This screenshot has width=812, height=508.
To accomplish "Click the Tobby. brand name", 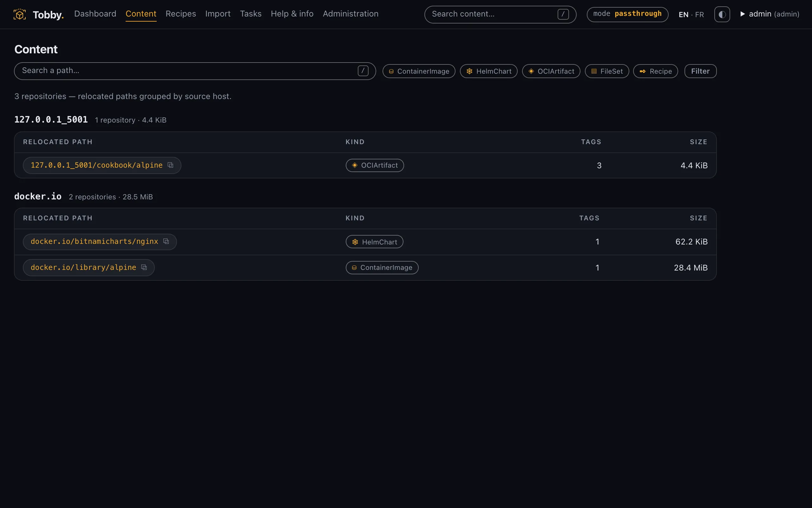I will click(48, 15).
